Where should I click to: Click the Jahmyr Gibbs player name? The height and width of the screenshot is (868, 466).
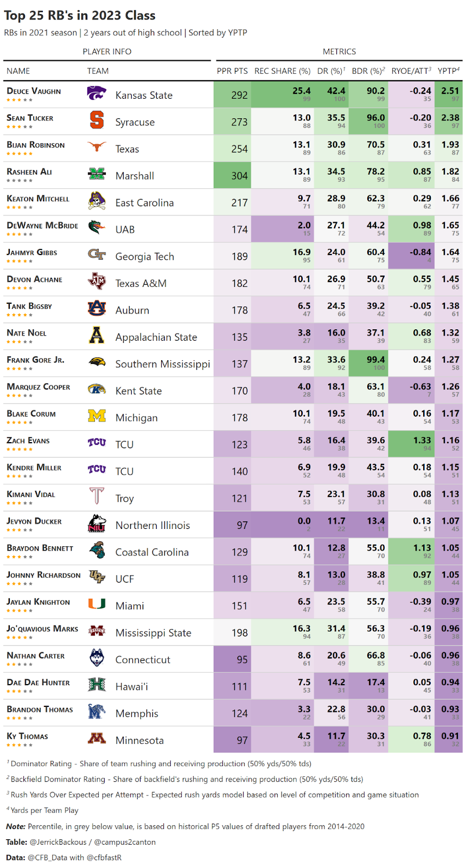point(31,252)
